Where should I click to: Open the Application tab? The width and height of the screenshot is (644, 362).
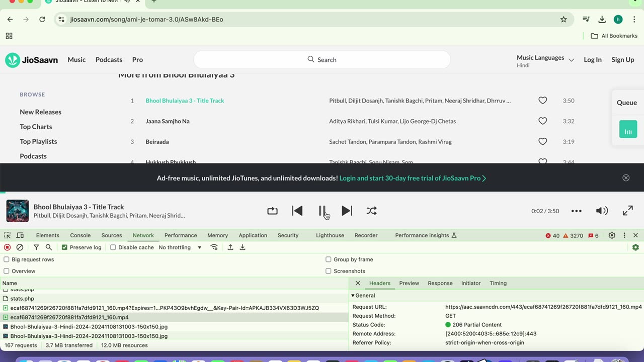[253, 235]
